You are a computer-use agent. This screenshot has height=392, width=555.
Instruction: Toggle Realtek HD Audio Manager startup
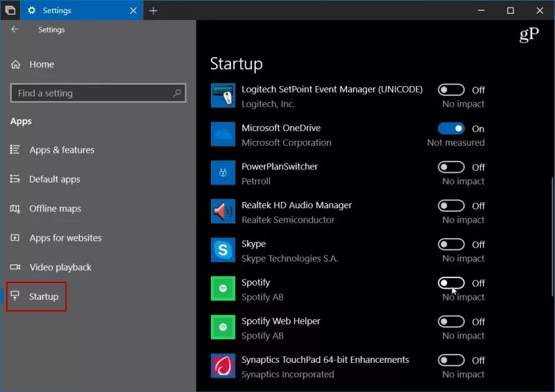[x=452, y=206]
